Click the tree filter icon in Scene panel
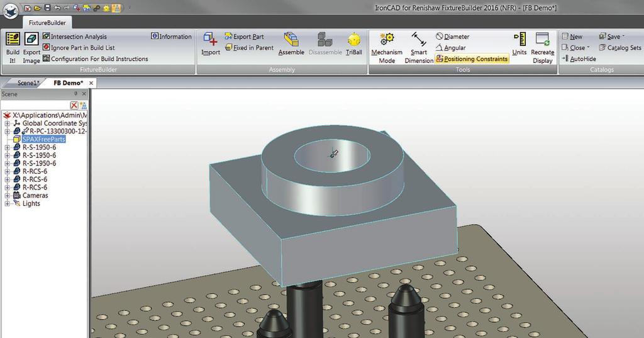644x338 pixels. (83, 106)
